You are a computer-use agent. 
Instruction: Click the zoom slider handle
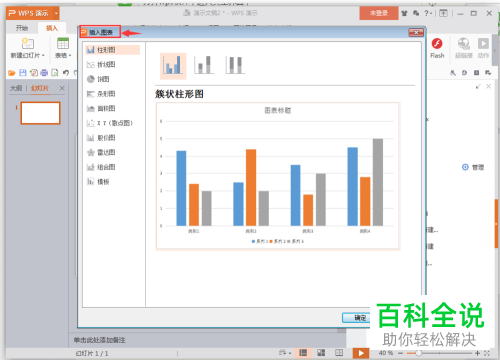click(418, 353)
